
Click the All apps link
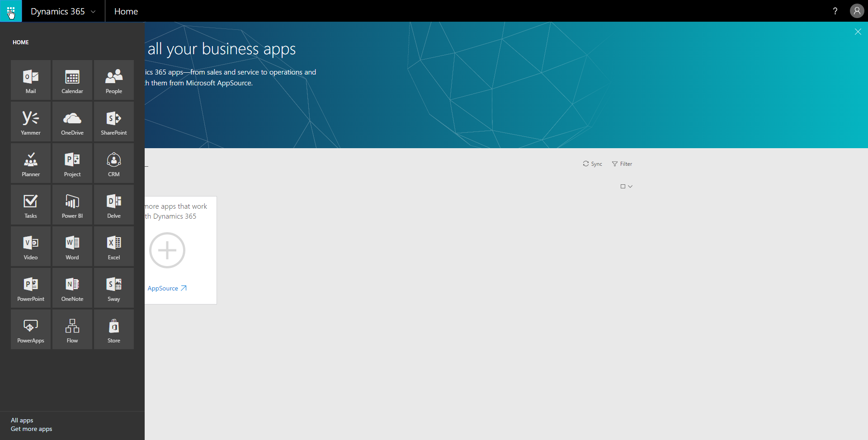(x=22, y=420)
